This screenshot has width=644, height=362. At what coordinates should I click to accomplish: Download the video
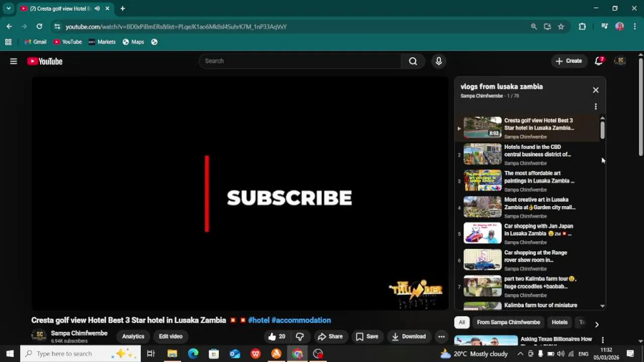(409, 337)
